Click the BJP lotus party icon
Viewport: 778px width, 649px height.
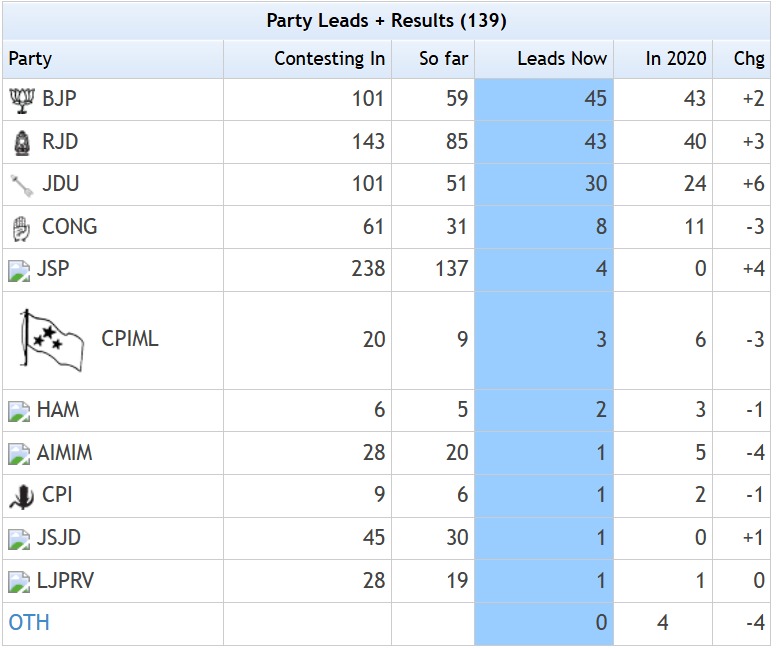click(20, 99)
